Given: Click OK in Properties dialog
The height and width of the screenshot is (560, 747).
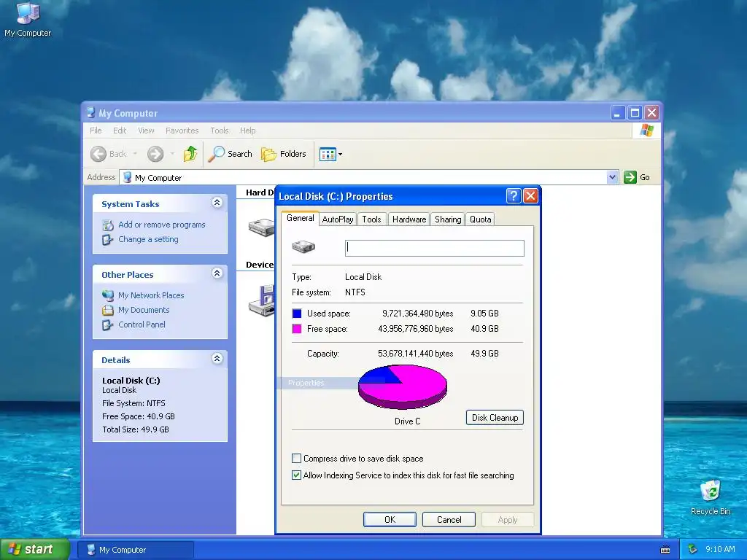Looking at the screenshot, I should [x=390, y=519].
